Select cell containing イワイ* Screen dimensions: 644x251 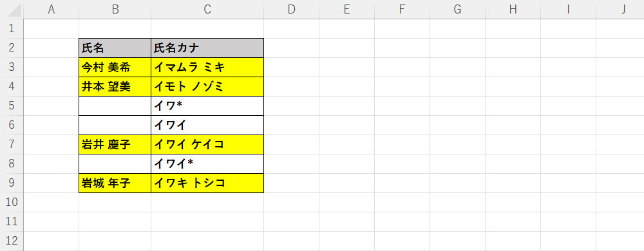click(207, 163)
